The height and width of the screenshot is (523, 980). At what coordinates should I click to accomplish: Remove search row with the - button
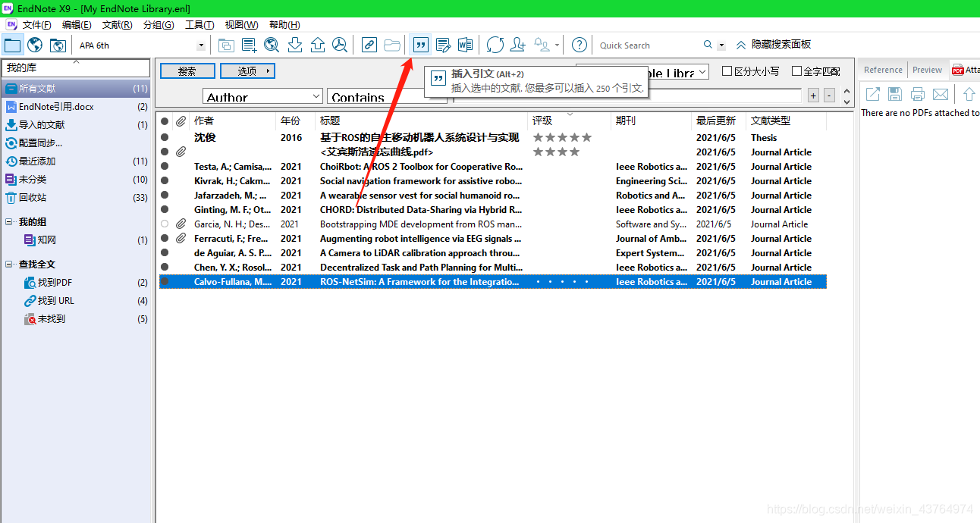pos(829,96)
